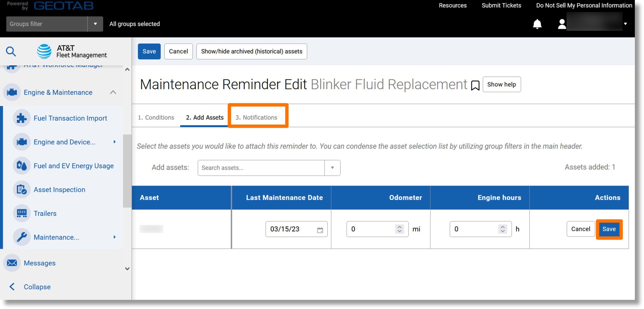Click the Collapse sidebar label

click(37, 287)
